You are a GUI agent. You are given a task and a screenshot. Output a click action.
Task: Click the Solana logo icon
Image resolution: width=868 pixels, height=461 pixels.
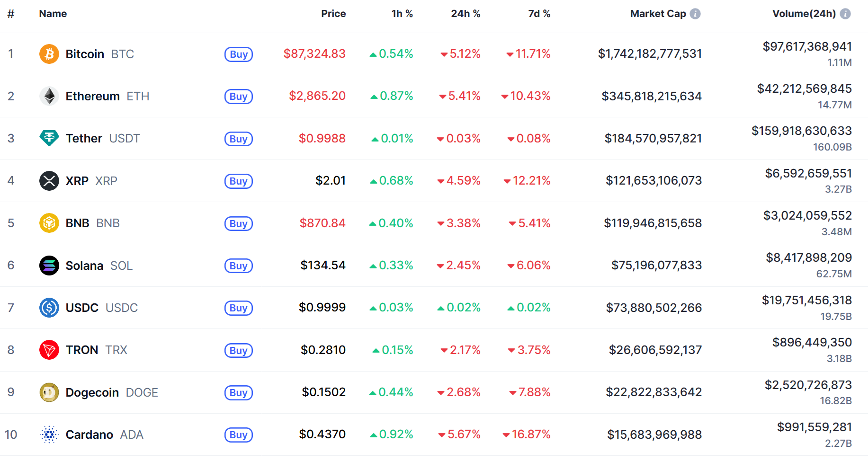tap(49, 266)
